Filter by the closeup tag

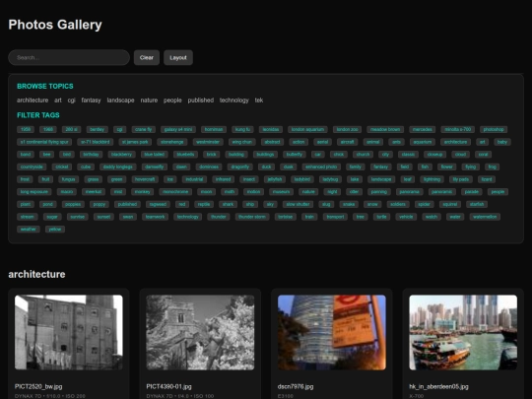(435, 155)
